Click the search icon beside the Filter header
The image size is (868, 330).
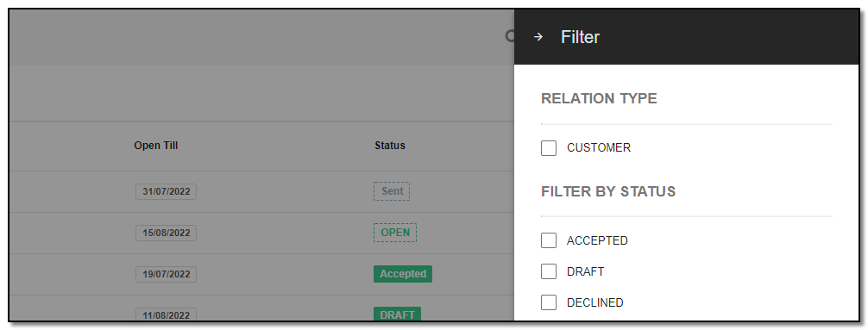510,36
